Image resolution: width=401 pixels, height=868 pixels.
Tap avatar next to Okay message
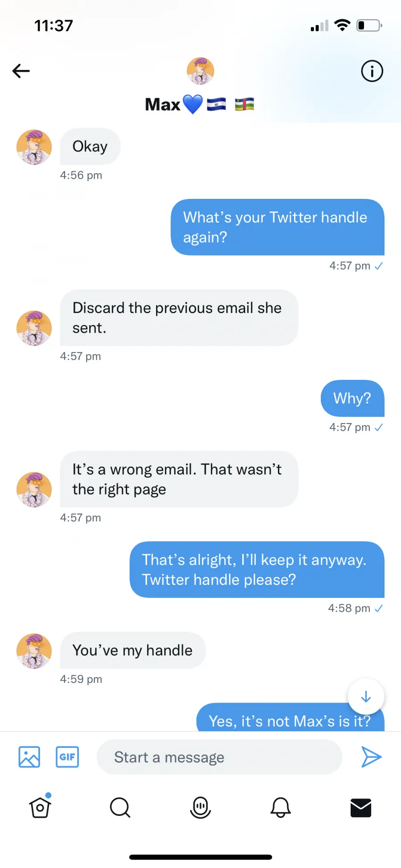pos(34,147)
